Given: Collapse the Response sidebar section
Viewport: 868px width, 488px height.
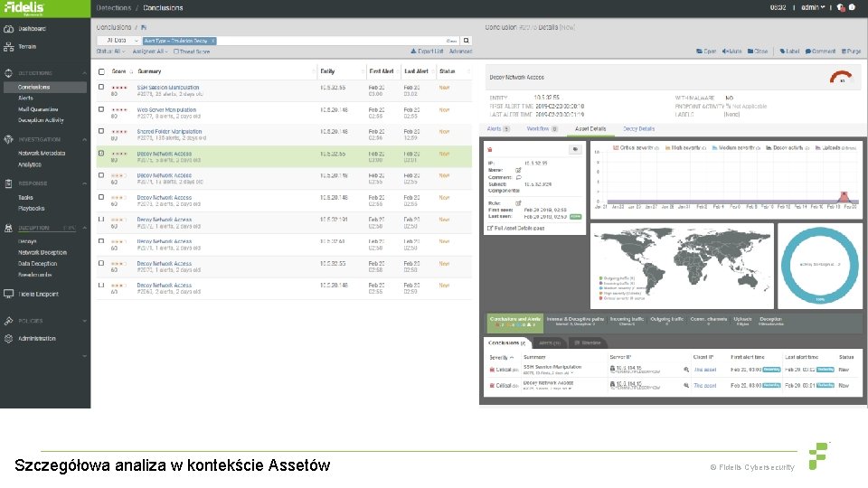Looking at the screenshot, I should (84, 183).
